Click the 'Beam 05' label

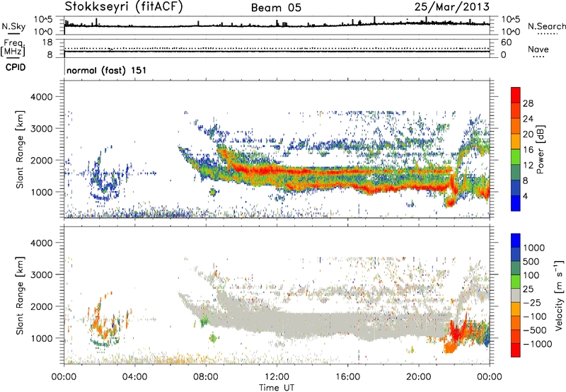(276, 8)
